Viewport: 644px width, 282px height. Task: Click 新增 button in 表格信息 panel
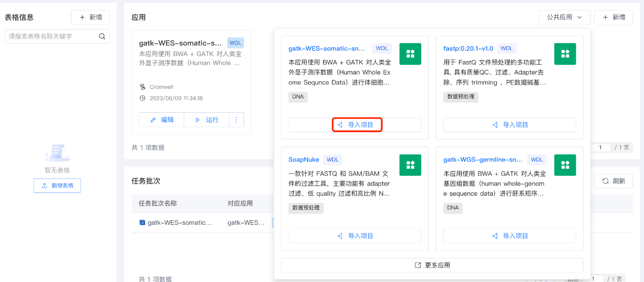point(90,17)
